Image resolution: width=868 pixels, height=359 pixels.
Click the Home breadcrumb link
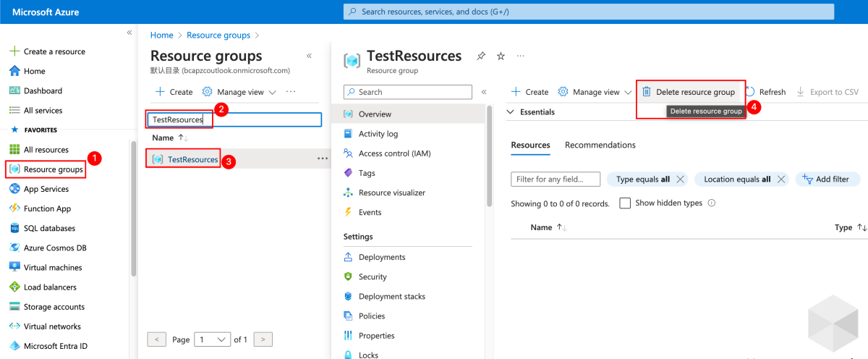point(161,35)
